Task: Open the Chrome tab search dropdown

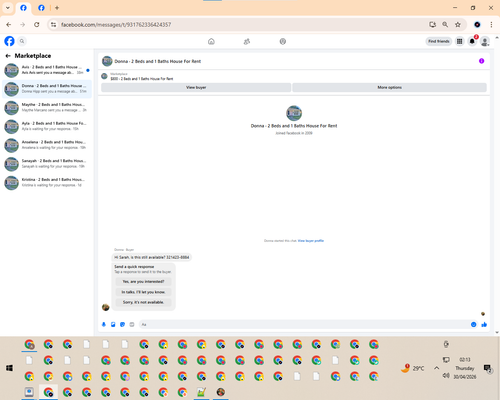Action: 8,8
